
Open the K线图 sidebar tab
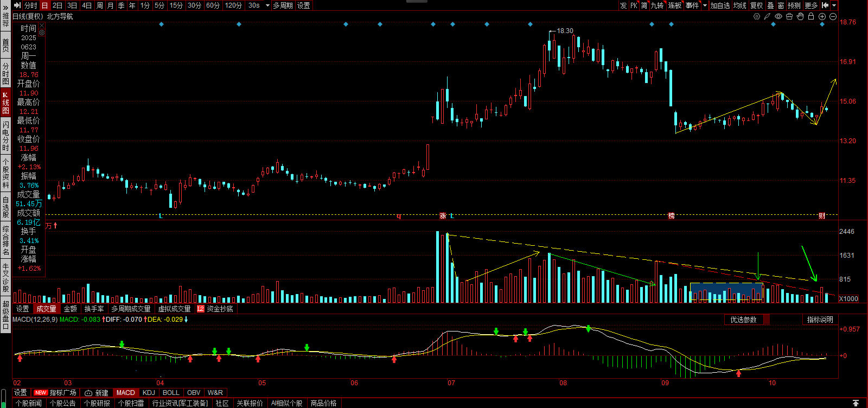pos(5,103)
